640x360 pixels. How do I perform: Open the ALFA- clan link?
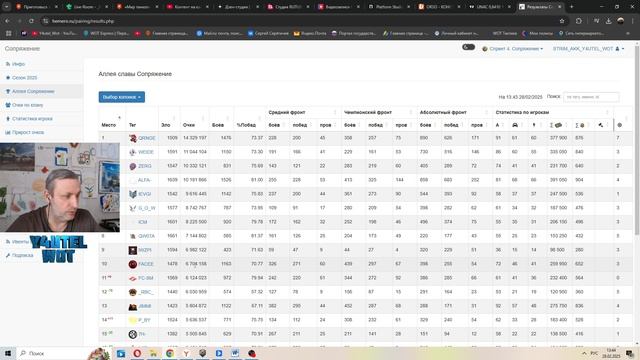coord(144,180)
